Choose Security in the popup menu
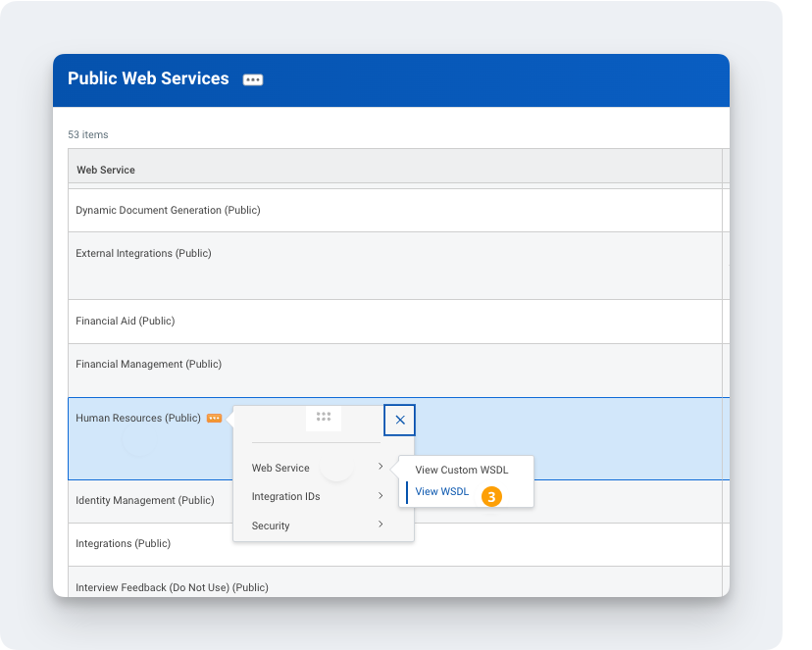 271,526
